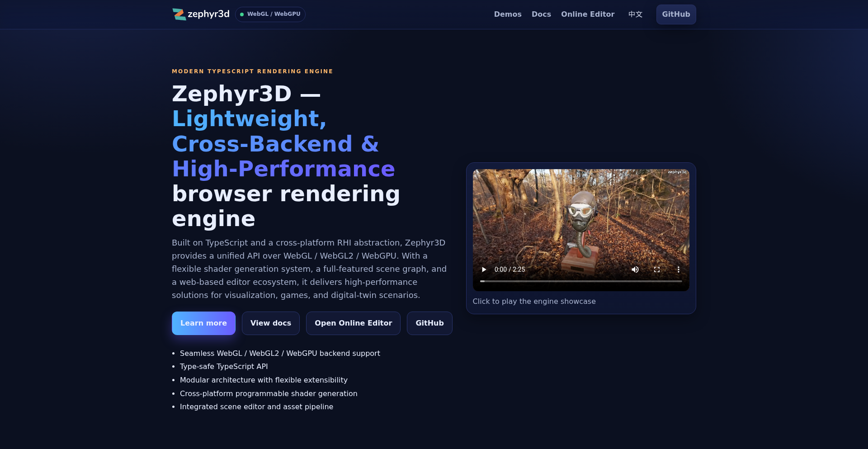
Task: Click the zephyr3d watermark inside the video
Action: (x=677, y=172)
